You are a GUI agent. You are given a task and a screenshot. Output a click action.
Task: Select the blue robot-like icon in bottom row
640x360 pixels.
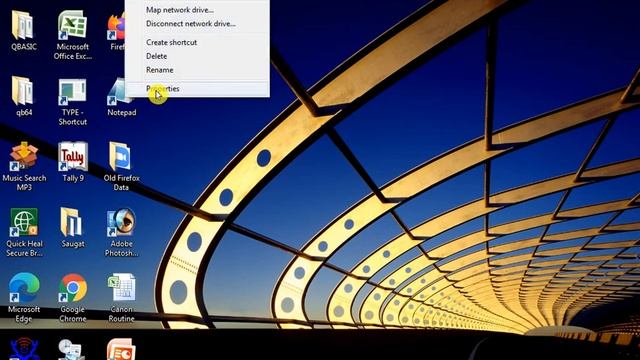(24, 349)
